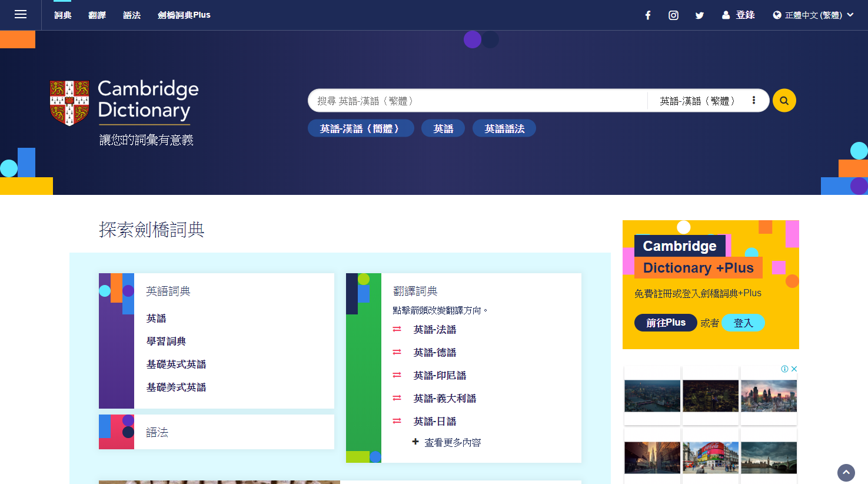Image resolution: width=868 pixels, height=484 pixels.
Task: Open the hamburger menu
Action: tap(21, 15)
